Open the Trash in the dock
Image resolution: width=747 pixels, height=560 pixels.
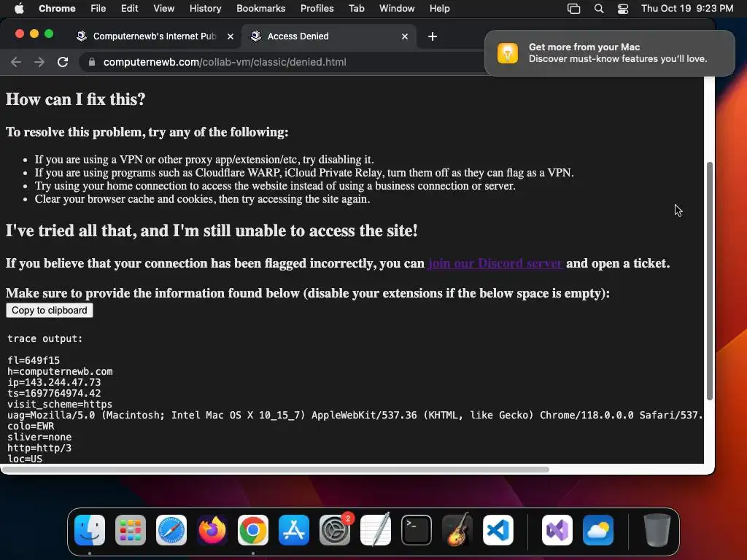click(x=657, y=529)
